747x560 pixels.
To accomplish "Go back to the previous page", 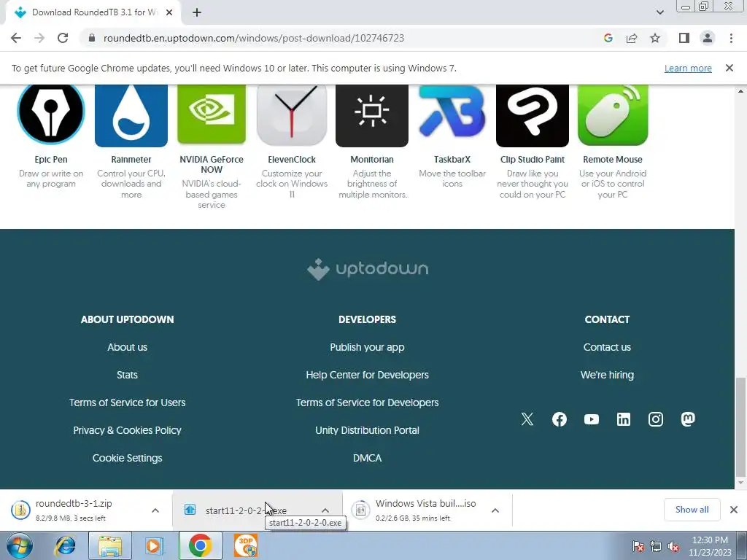I will [16, 38].
